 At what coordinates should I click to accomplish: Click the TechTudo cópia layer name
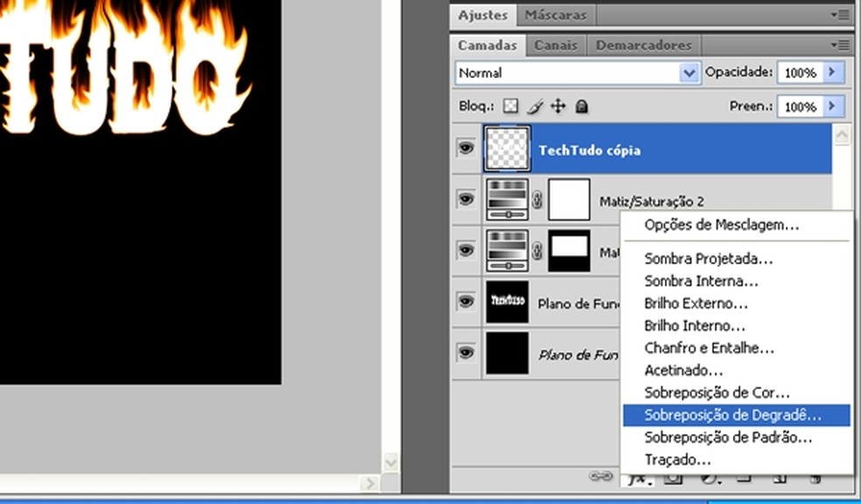[x=589, y=150]
